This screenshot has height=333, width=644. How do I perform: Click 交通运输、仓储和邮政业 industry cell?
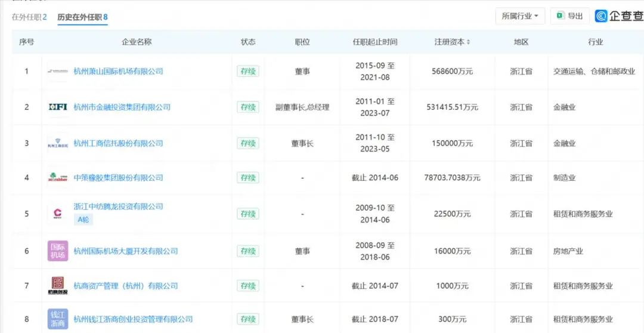(x=595, y=72)
